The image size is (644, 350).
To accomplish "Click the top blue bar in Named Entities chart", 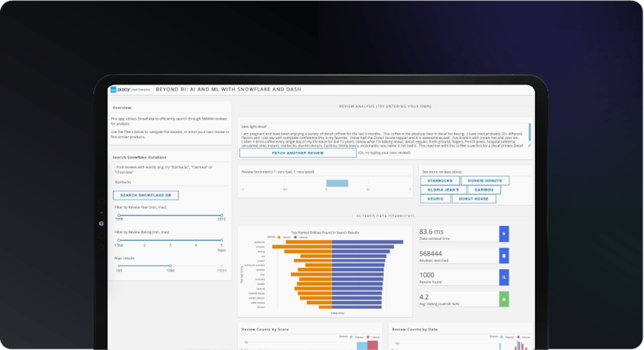I will click(x=367, y=242).
